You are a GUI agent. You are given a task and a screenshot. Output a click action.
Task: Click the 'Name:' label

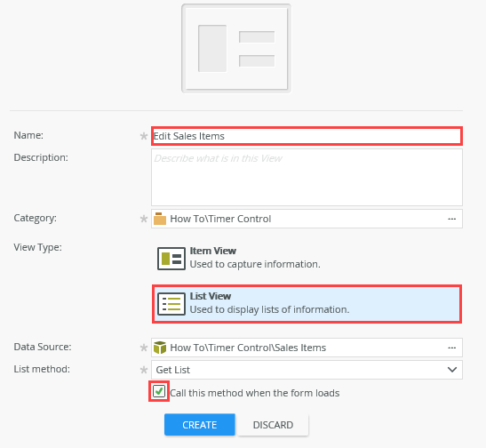click(28, 135)
